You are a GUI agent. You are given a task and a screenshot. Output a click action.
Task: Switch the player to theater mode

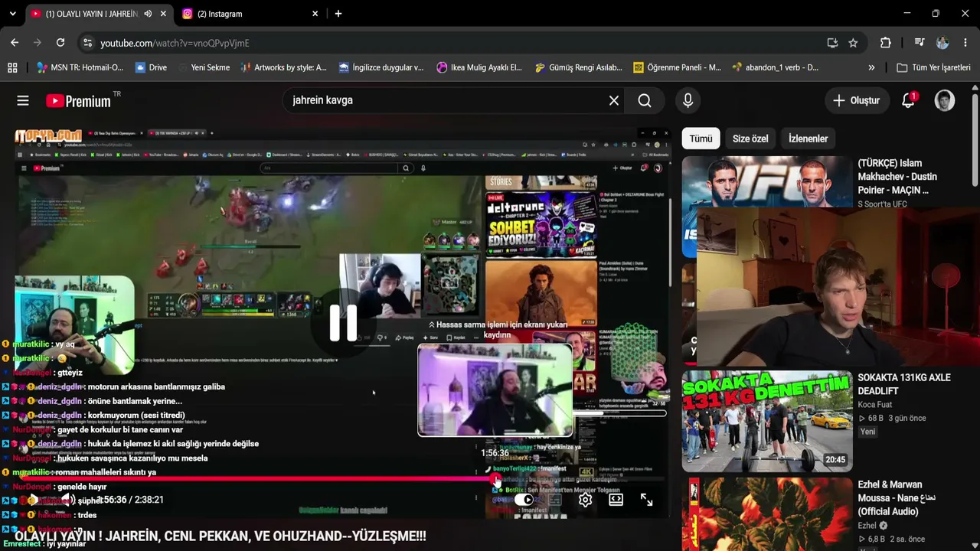(x=616, y=500)
